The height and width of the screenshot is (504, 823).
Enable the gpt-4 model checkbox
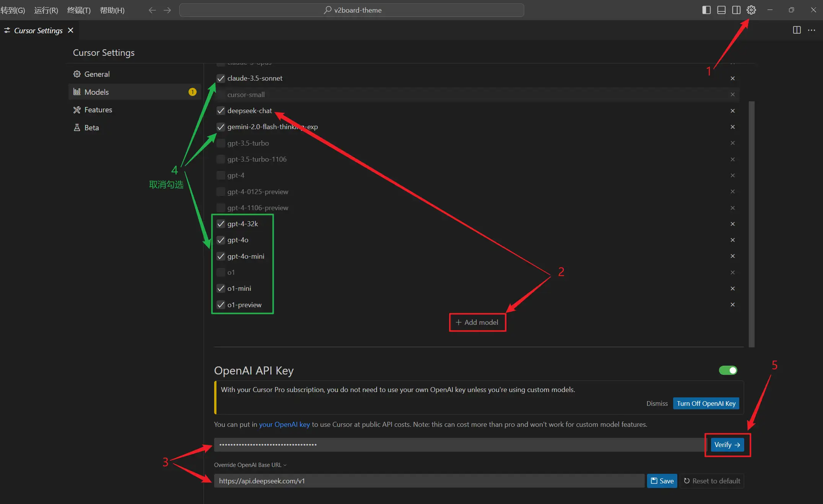[221, 175]
